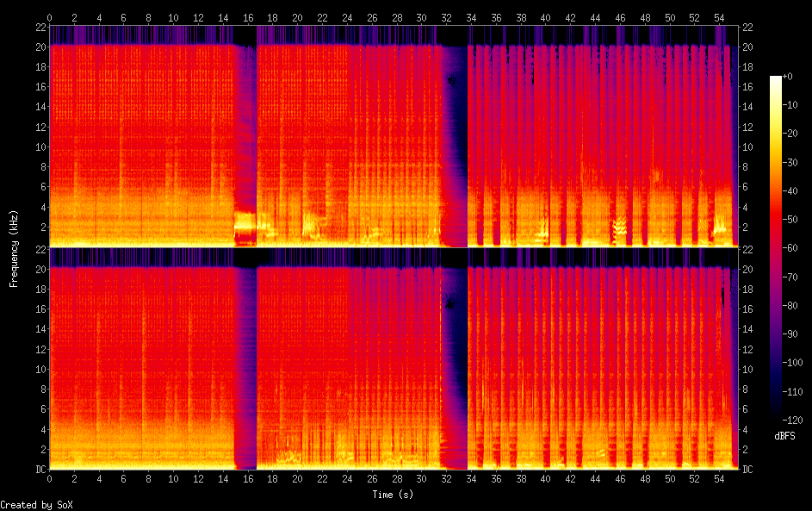The image size is (812, 511).
Task: Click "20" kHz label on upper-left frequency axis
Action: point(40,47)
